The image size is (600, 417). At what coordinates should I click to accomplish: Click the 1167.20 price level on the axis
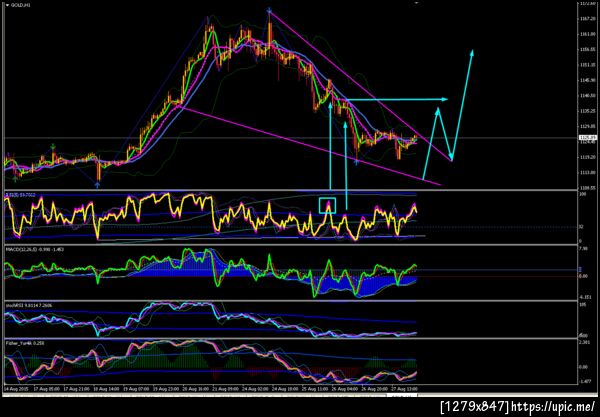coord(587,18)
